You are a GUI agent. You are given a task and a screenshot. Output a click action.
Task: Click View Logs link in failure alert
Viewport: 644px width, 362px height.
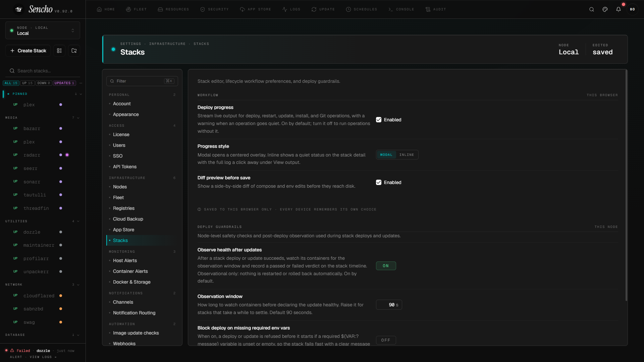coord(43,357)
